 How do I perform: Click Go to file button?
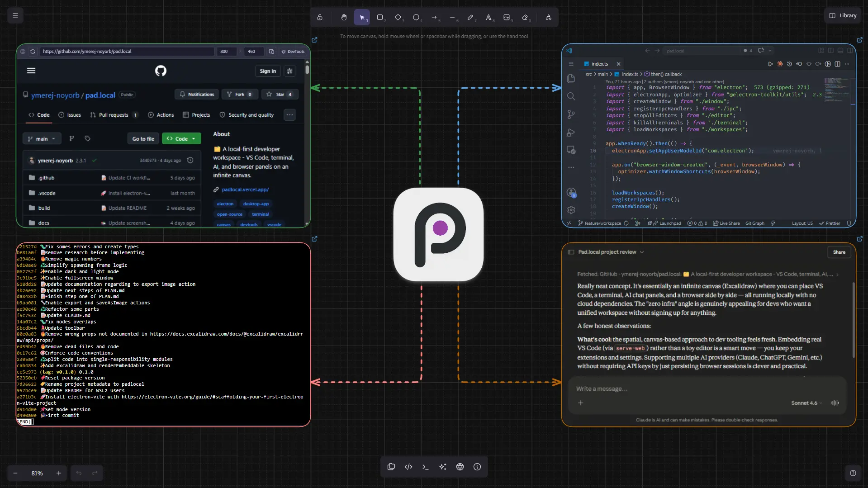click(x=143, y=139)
